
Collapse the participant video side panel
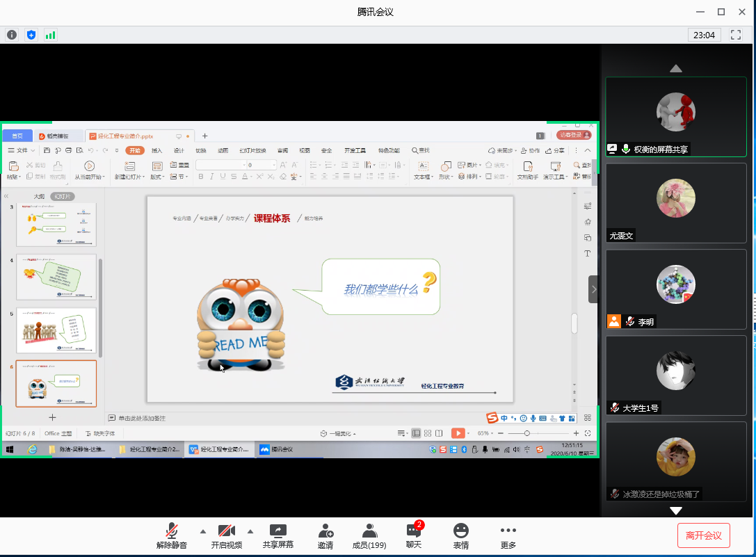593,289
